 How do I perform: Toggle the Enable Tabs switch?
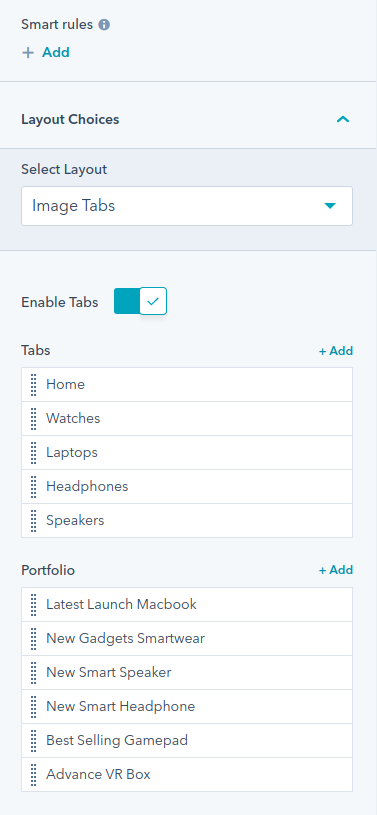(x=140, y=301)
